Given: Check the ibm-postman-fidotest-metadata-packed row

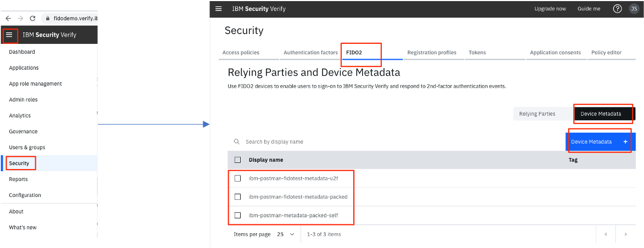Looking at the screenshot, I should click(x=237, y=196).
